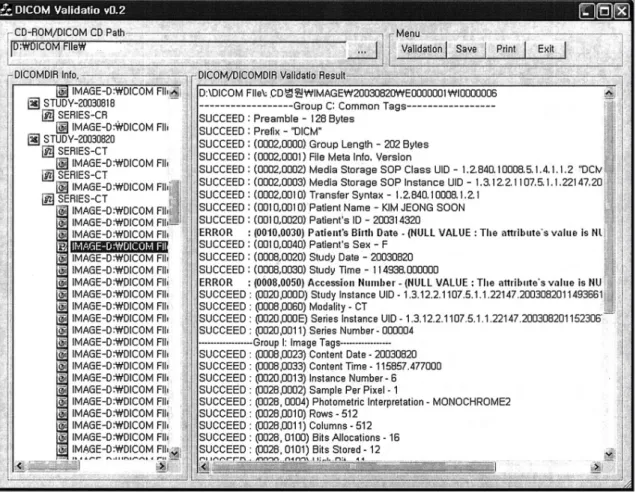The height and width of the screenshot is (493, 636).
Task: Click the Exit button
Action: (x=546, y=50)
